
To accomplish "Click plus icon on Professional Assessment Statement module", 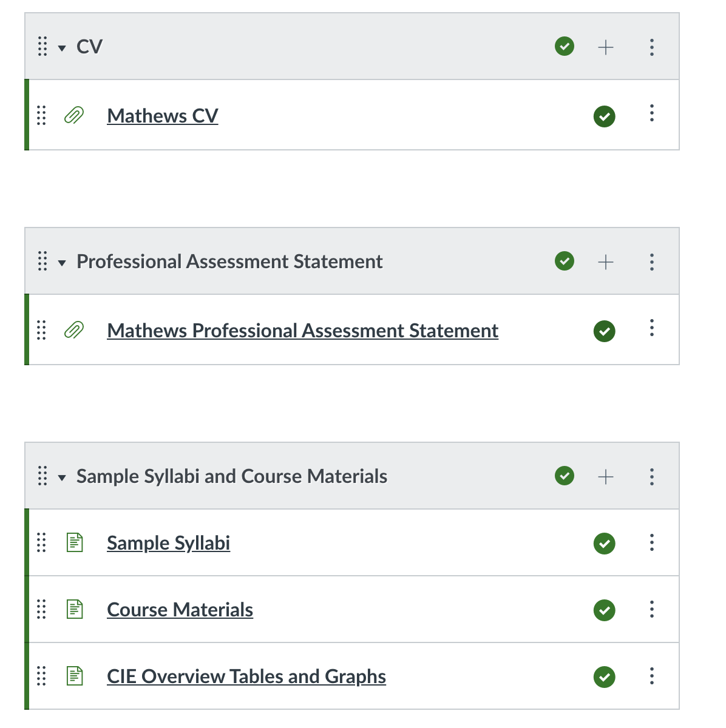I will [x=606, y=262].
